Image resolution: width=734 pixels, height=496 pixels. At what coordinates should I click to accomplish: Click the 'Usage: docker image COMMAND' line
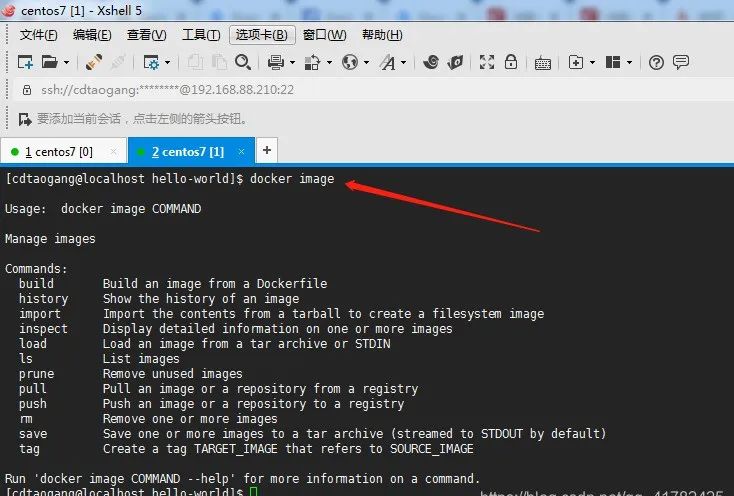[x=103, y=209]
